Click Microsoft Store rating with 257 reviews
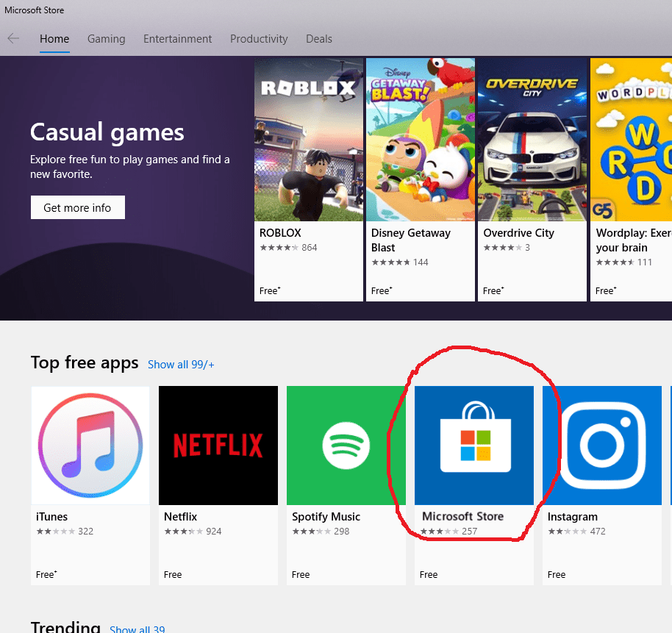This screenshot has height=633, width=672. pos(448,531)
